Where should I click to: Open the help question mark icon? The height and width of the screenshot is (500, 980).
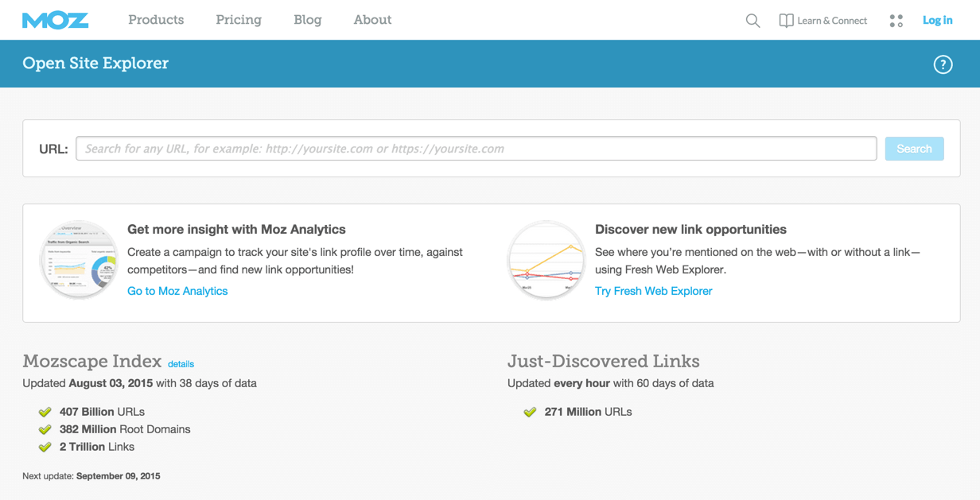click(943, 64)
